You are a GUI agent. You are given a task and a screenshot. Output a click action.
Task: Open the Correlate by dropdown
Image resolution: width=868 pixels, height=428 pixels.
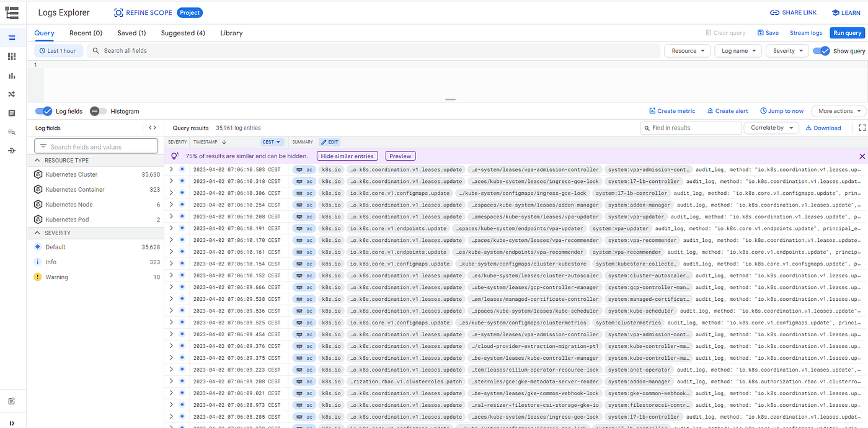tap(771, 128)
